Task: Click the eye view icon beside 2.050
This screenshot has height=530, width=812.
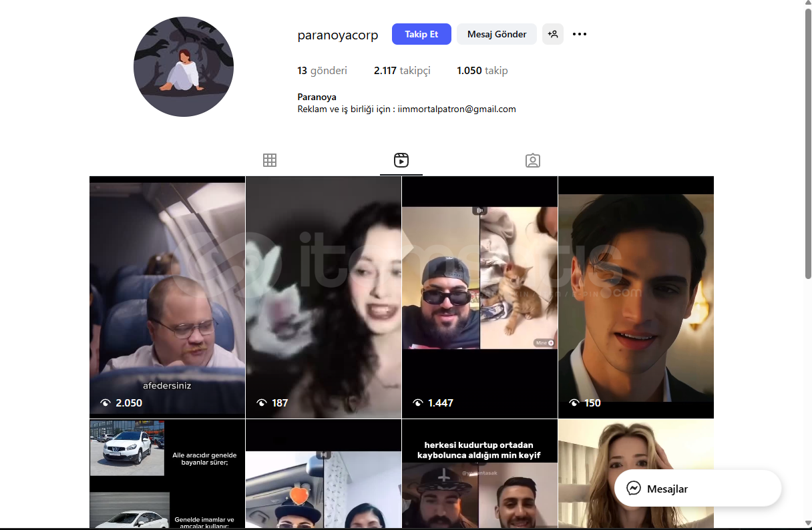Action: [106, 403]
